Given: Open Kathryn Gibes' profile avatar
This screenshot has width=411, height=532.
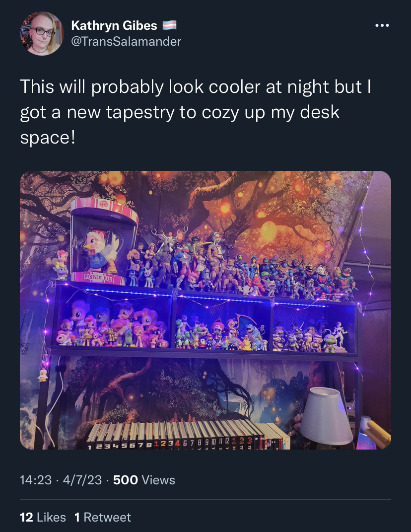Looking at the screenshot, I should click(42, 34).
